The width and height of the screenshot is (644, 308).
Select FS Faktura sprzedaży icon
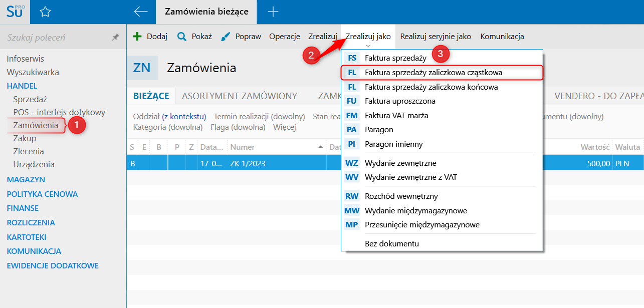click(352, 58)
